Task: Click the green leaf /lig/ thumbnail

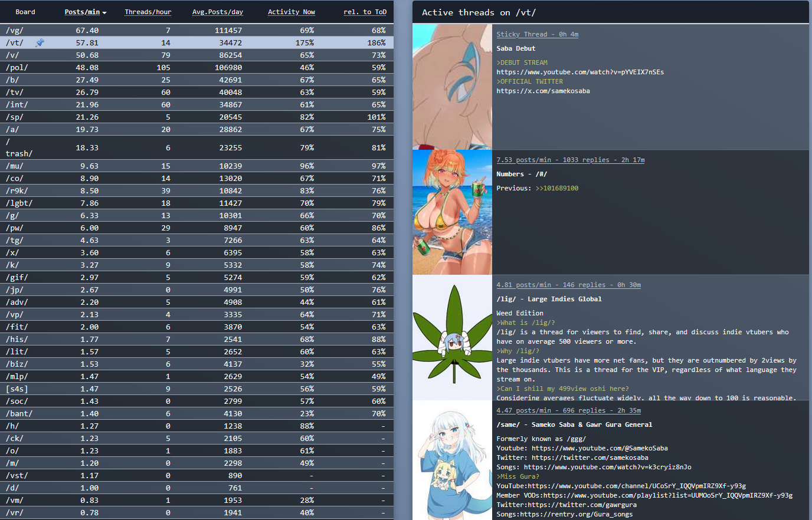Action: (452, 337)
